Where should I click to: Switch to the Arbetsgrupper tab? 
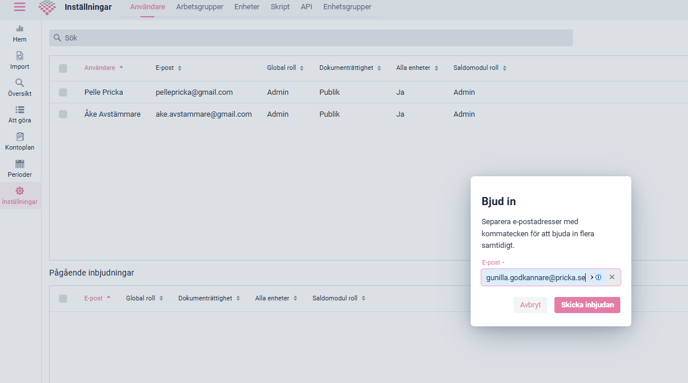[200, 7]
